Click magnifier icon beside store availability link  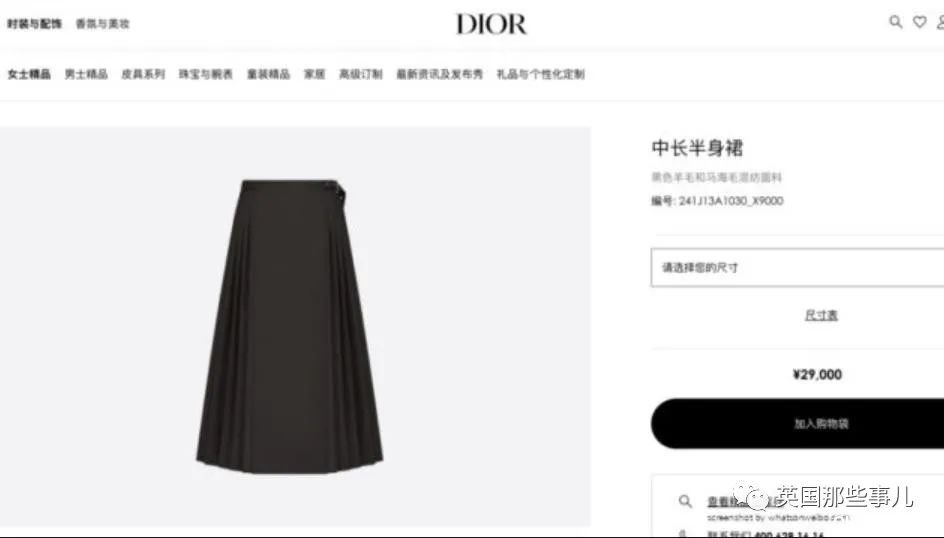pos(685,501)
